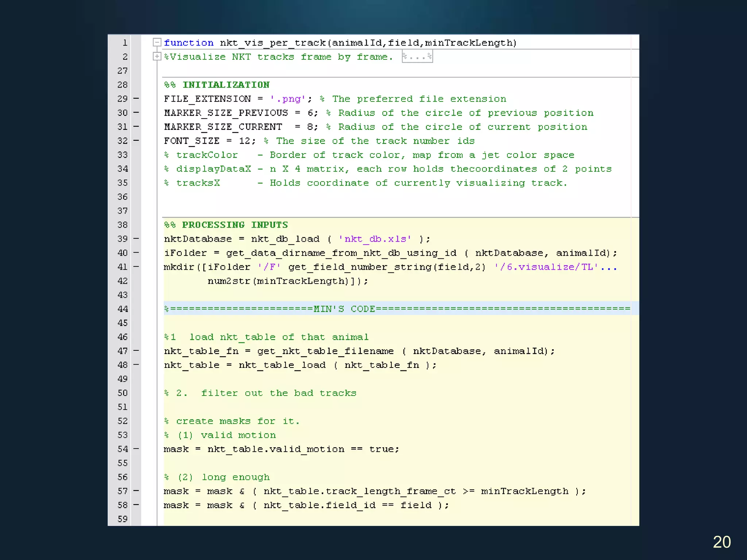The height and width of the screenshot is (560, 747).
Task: Click the folded comment ellipsis box
Action: coord(417,57)
